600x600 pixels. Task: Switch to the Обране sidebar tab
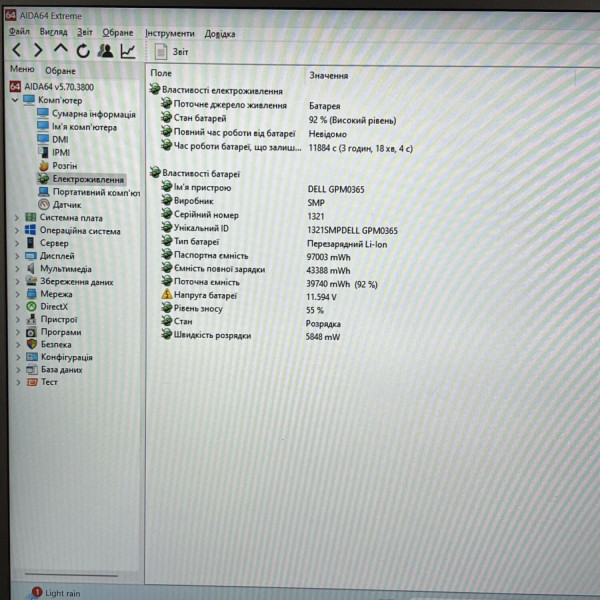(x=60, y=71)
